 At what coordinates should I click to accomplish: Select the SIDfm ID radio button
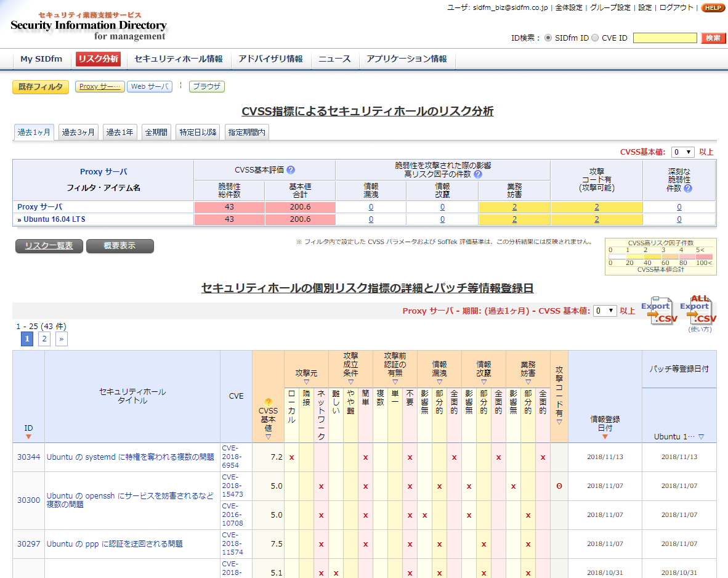coord(548,38)
